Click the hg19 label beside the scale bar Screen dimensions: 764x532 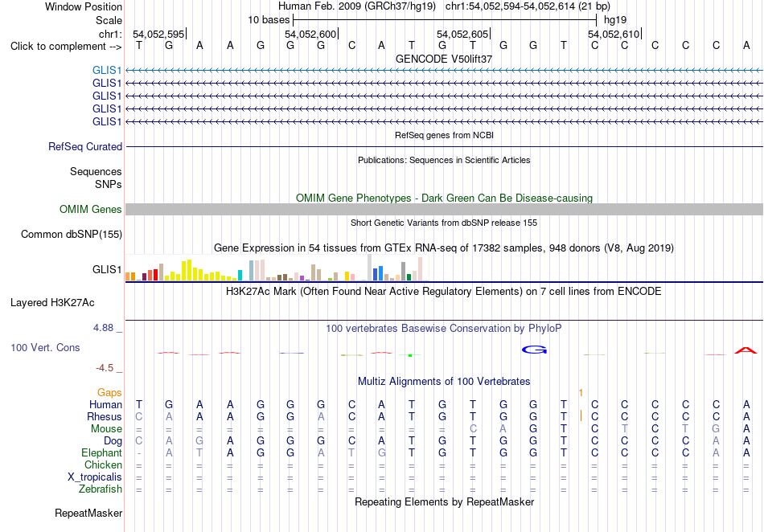pos(615,20)
